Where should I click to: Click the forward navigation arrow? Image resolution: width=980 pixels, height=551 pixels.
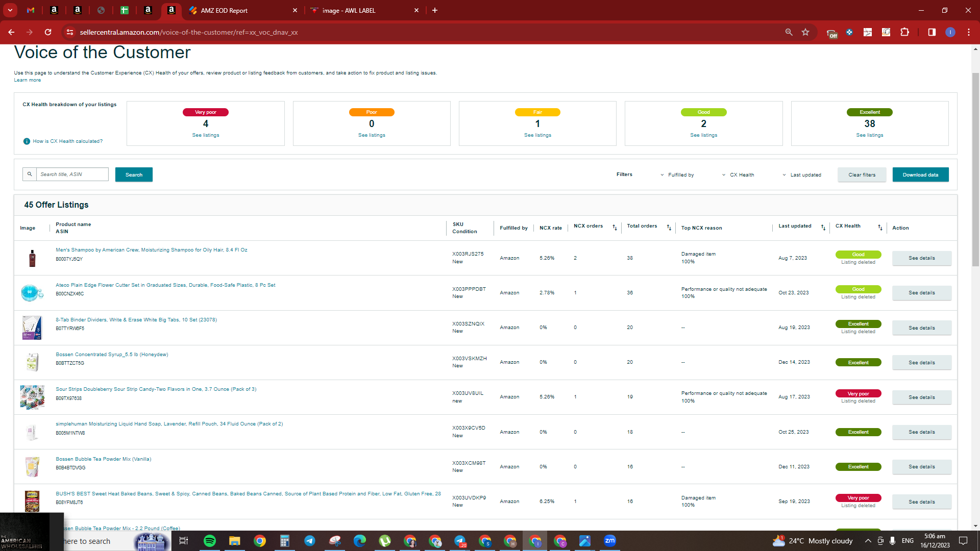click(x=30, y=32)
